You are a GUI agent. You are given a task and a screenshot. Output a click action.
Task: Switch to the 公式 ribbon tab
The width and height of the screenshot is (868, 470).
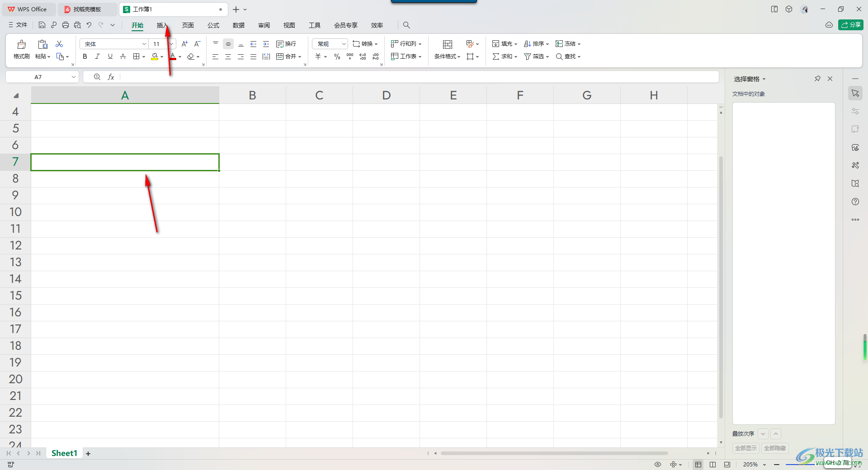(x=213, y=25)
